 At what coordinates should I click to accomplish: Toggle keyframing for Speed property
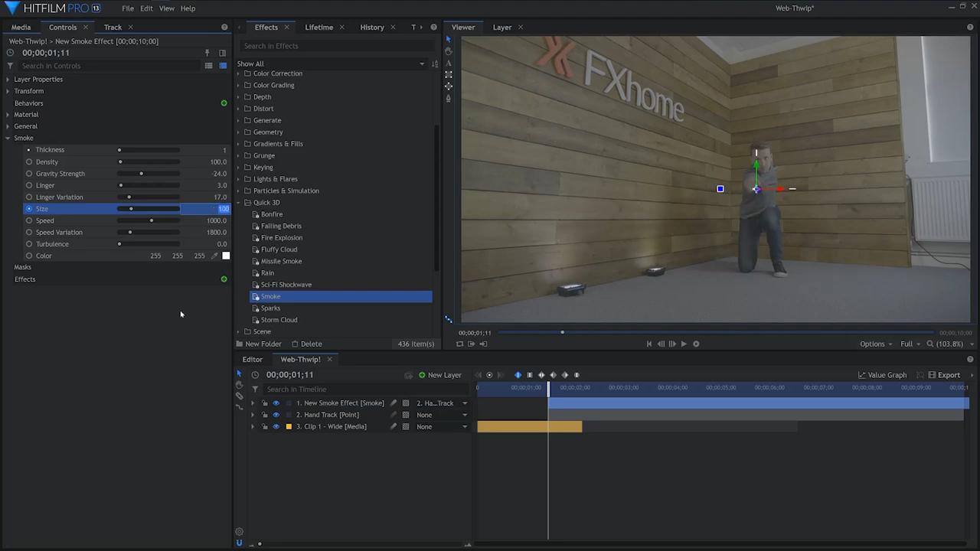pos(29,220)
